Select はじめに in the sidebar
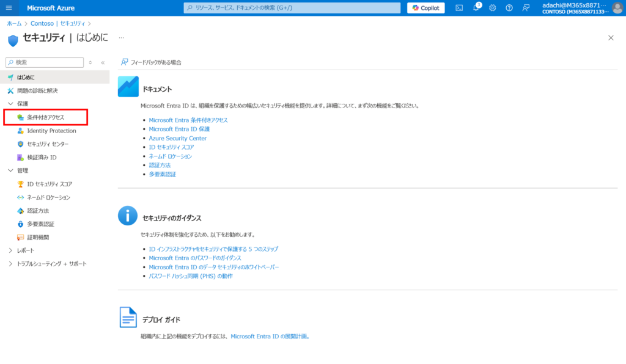 (x=54, y=77)
